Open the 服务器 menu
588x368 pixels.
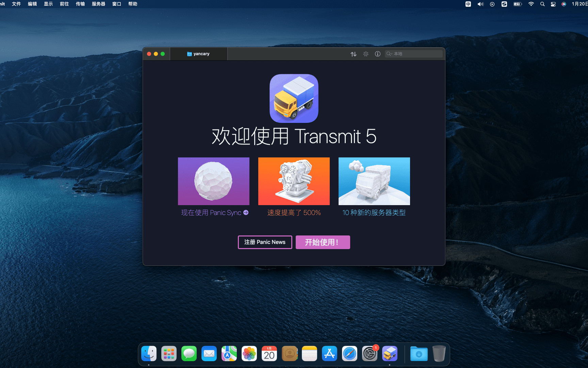pos(98,4)
